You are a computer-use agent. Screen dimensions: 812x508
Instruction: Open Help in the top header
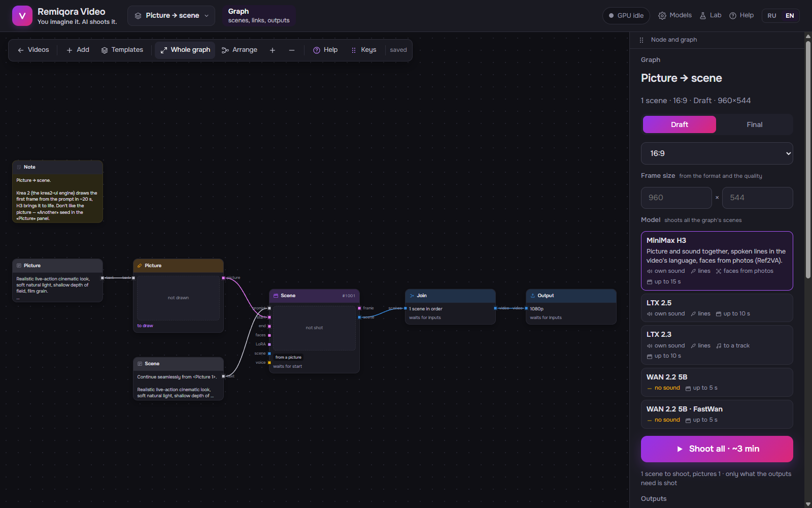(741, 16)
